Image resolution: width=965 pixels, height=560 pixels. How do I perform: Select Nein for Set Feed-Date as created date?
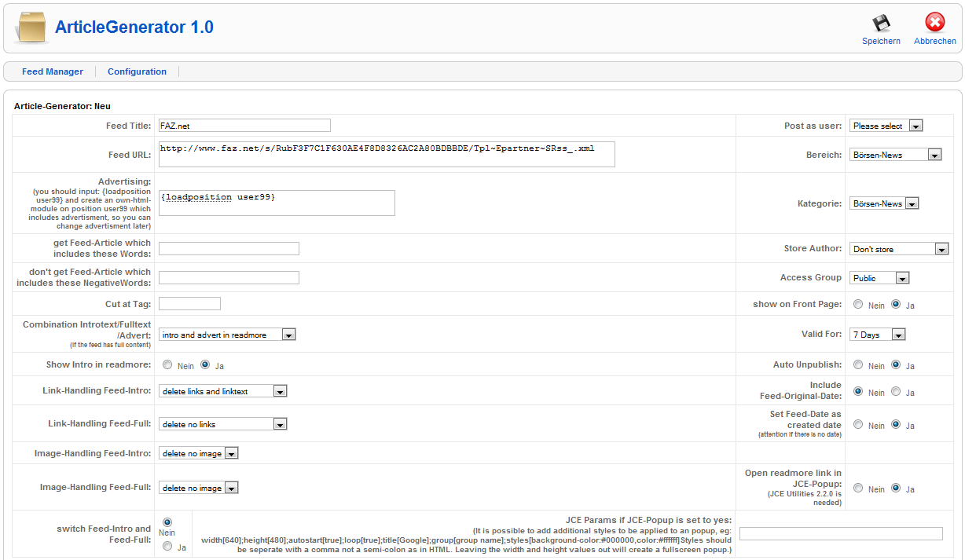click(x=858, y=424)
